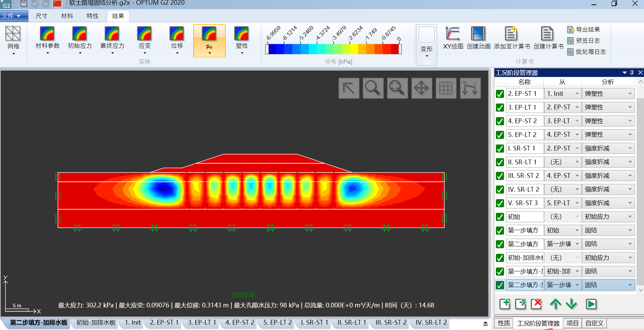The image size is (644, 330).
Task: Activate the zoom magnifier tool in canvas
Action: coord(373,88)
